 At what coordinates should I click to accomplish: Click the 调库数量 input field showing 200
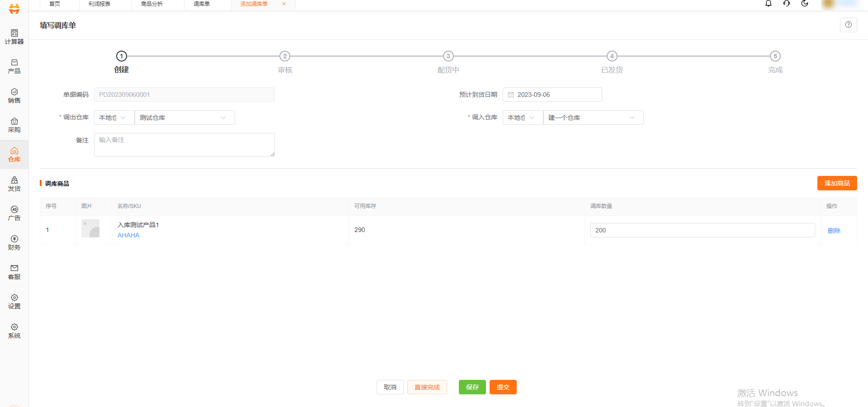[702, 230]
